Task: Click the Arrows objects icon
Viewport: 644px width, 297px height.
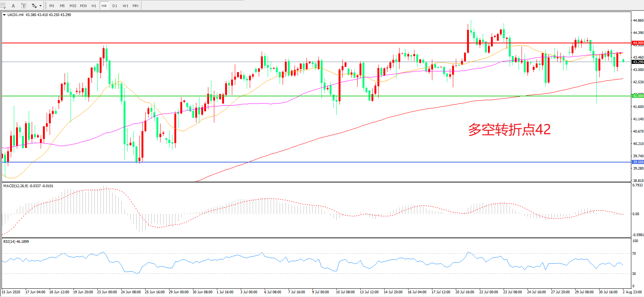Action: 34,6
